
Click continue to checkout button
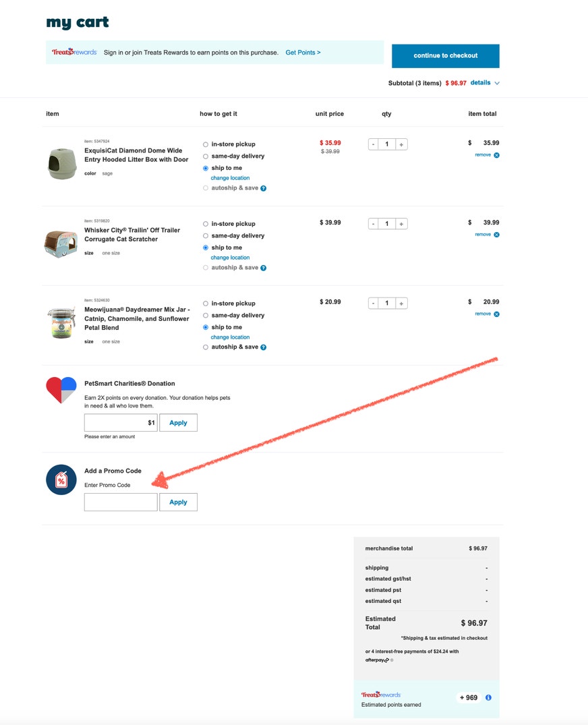pos(446,56)
